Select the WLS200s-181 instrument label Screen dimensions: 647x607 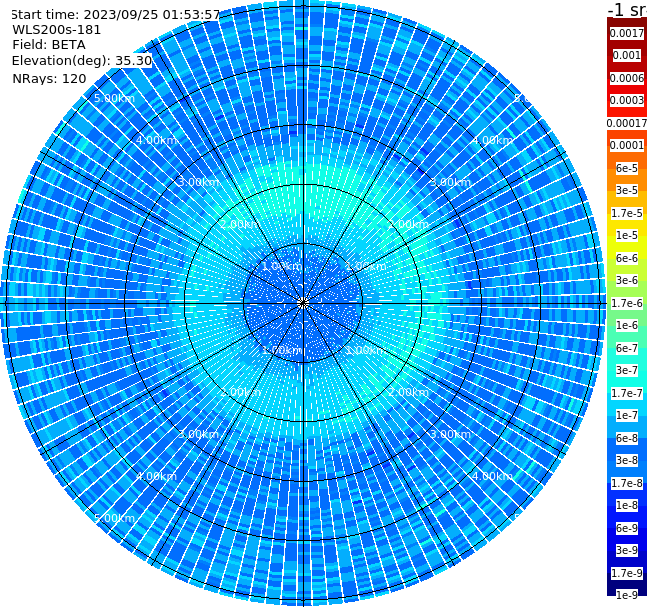point(57,30)
